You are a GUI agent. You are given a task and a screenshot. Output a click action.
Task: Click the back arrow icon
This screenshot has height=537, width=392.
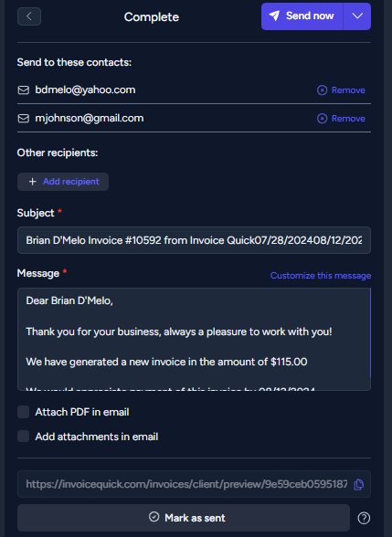(x=29, y=16)
